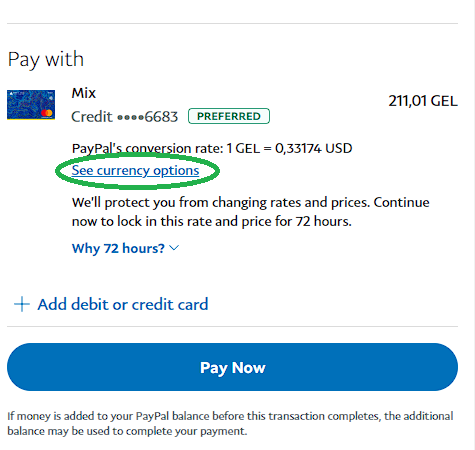Viewport: 475px width, 450px height.
Task: Choose the Add debit or credit card link
Action: [123, 304]
